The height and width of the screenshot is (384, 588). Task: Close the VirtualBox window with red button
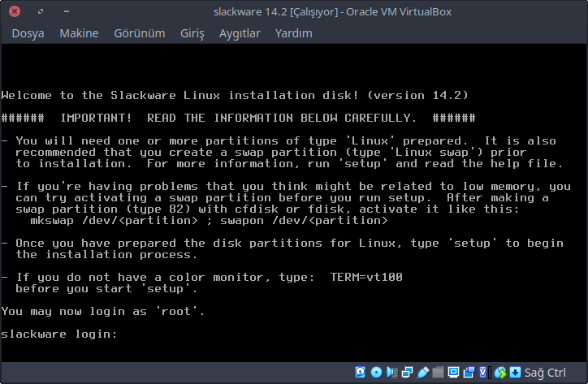(15, 11)
